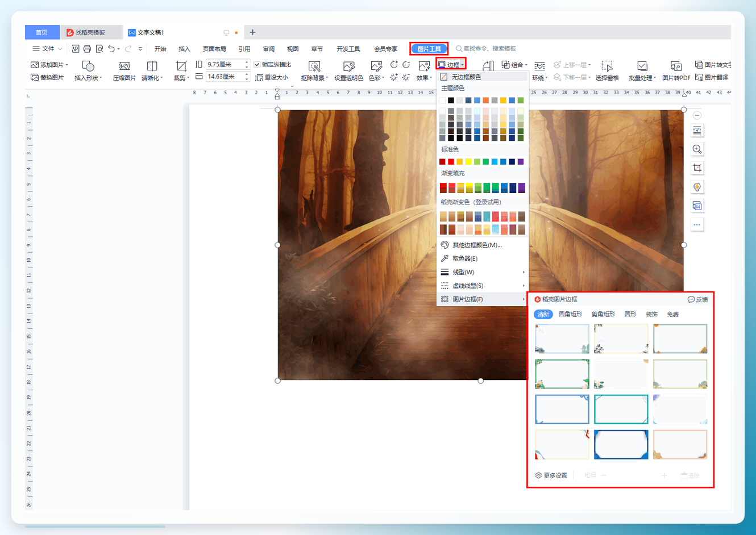Open the 组合 group dropdown
The height and width of the screenshot is (535, 756).
click(514, 65)
